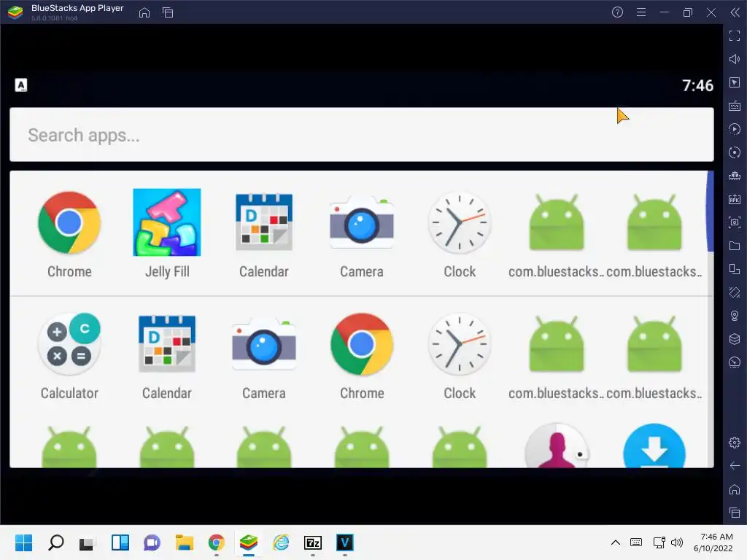Viewport: 747px width, 560px height.
Task: Click the keyboard indicator 'A' status icon
Action: (21, 85)
